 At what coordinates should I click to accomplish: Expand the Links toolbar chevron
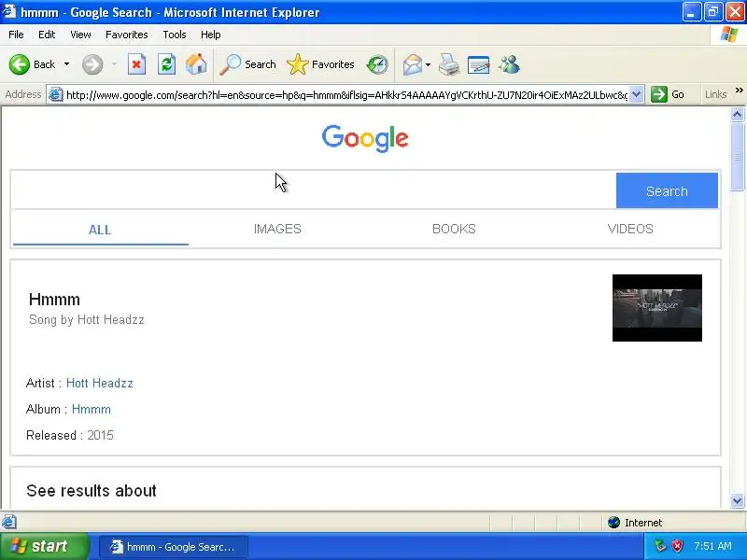click(x=739, y=90)
